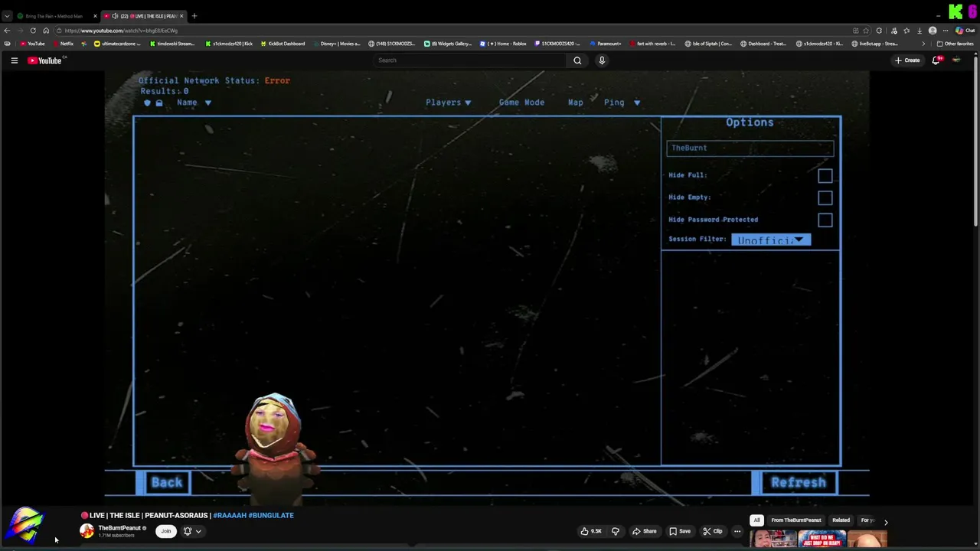Click the Create button
Image resolution: width=980 pixels, height=551 pixels.
[907, 60]
